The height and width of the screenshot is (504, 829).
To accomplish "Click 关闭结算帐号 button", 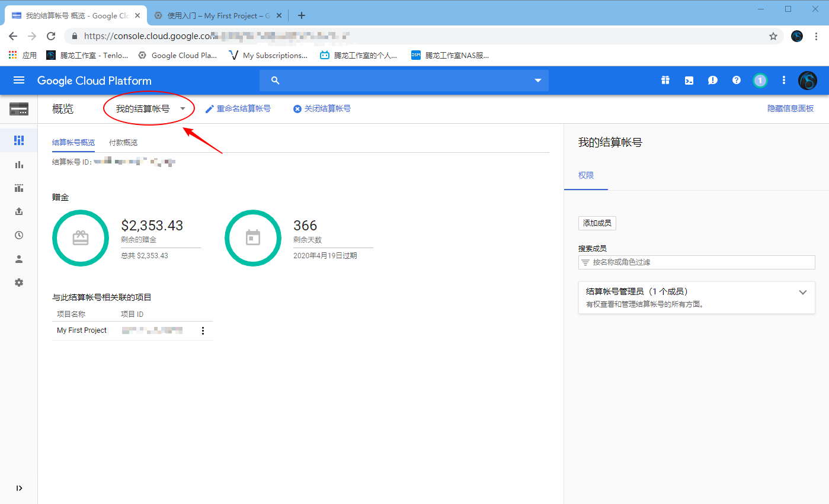I will (322, 109).
